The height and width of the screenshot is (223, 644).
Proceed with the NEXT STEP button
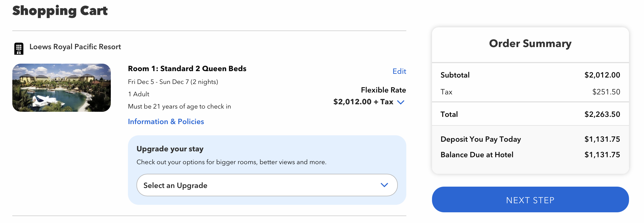pyautogui.click(x=530, y=199)
